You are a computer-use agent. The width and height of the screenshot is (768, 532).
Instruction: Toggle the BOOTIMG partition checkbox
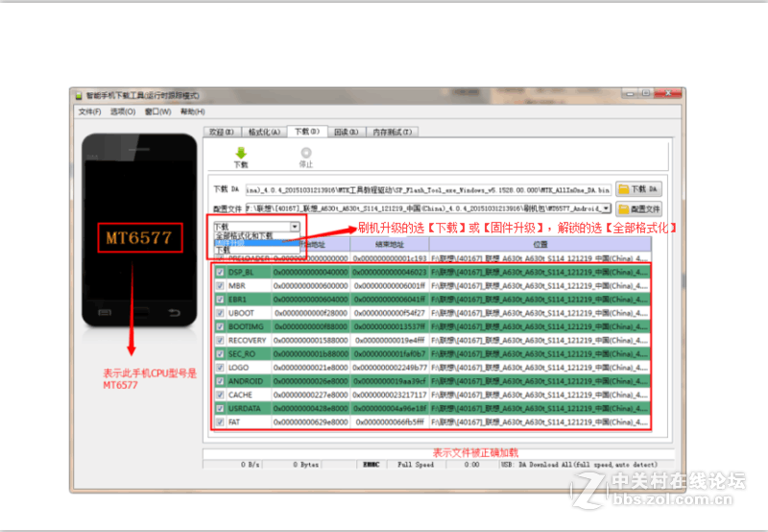tap(220, 326)
